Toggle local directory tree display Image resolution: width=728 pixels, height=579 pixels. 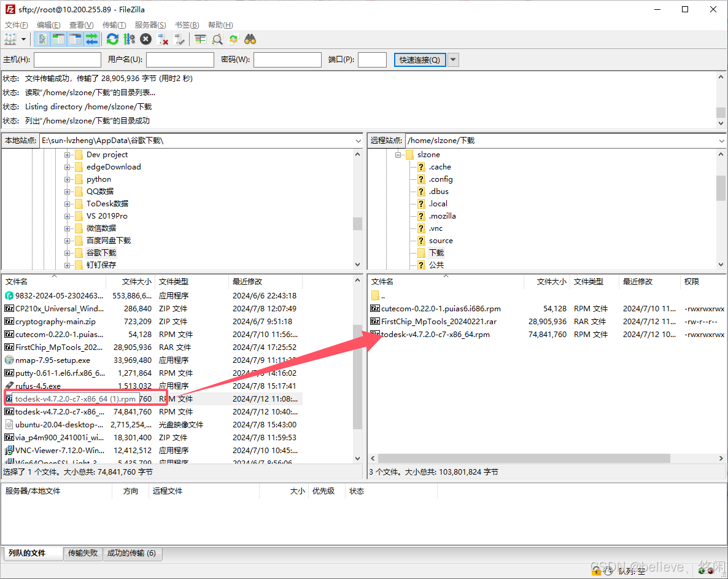(x=58, y=39)
